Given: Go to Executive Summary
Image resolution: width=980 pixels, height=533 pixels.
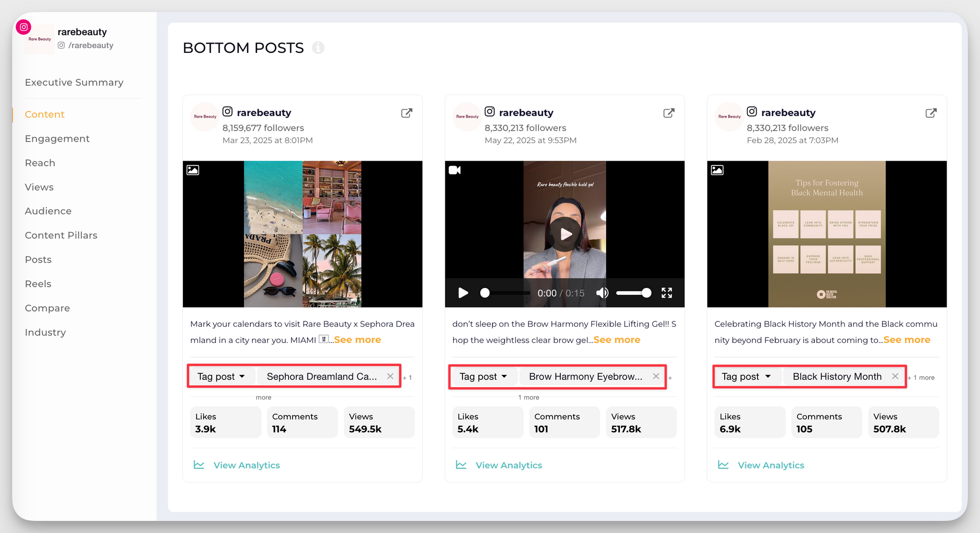Looking at the screenshot, I should [x=74, y=82].
